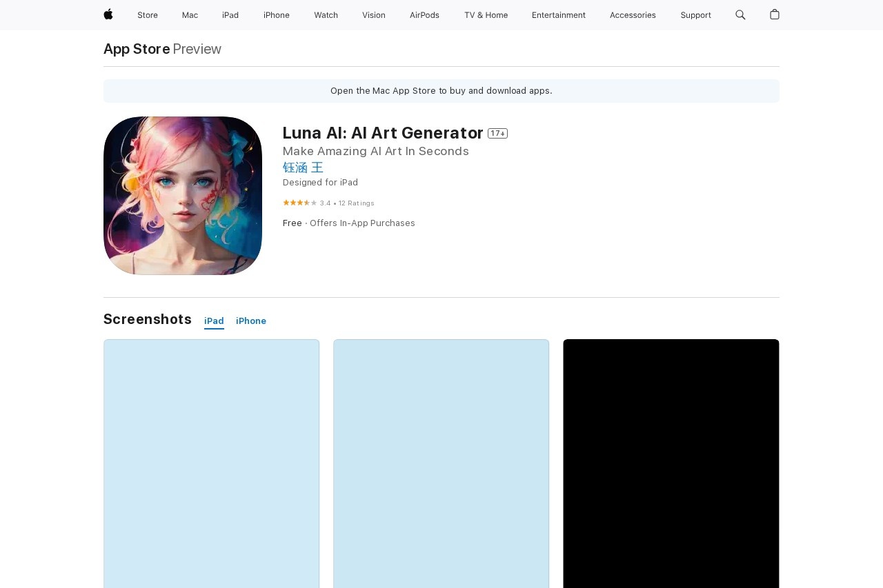This screenshot has width=883, height=588.
Task: Click the 'Designed for iPad' text
Action: click(320, 183)
